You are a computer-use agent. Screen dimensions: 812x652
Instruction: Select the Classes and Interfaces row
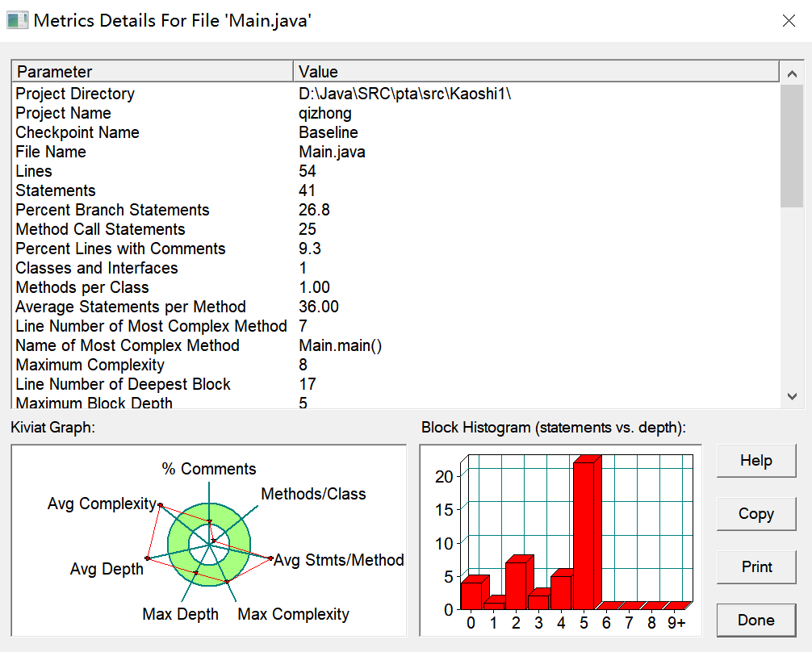click(396, 268)
